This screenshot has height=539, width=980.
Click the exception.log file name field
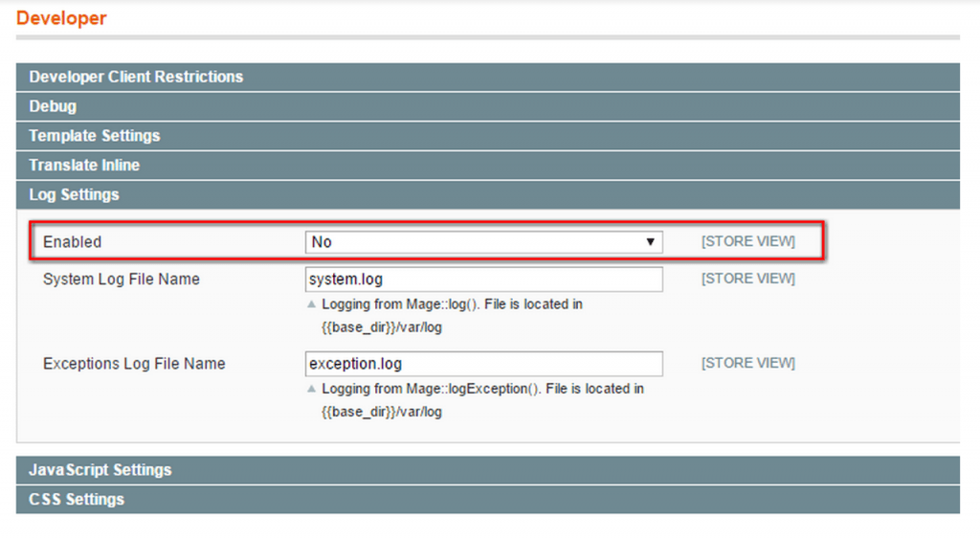483,363
